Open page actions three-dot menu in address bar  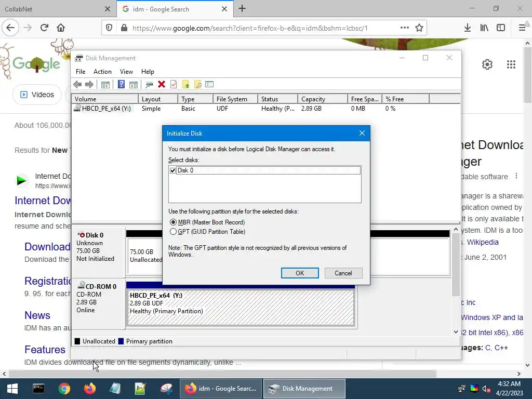(x=404, y=28)
